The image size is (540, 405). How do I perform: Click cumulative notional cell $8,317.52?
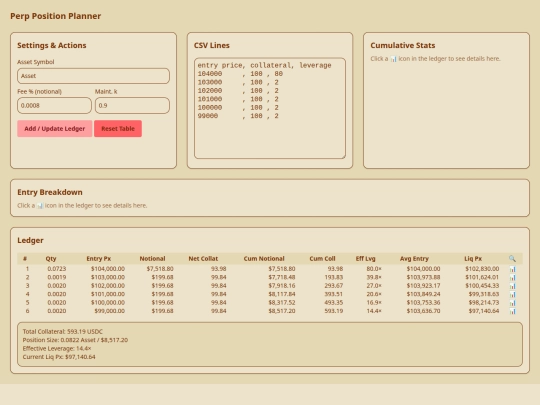coord(282,302)
